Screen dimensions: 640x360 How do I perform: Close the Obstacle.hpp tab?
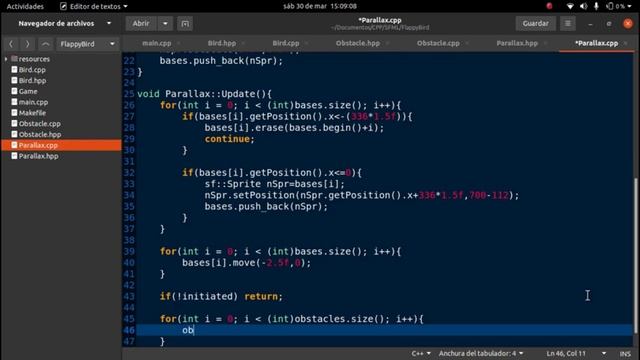[x=387, y=43]
